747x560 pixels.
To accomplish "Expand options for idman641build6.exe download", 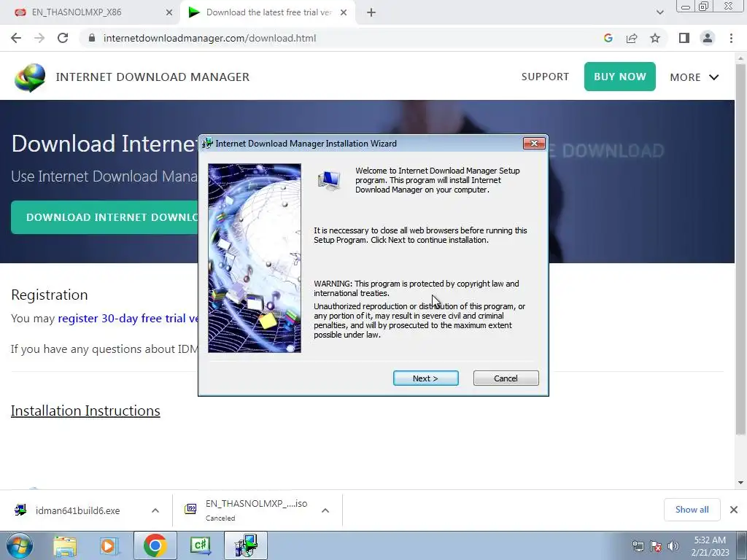I will coord(155,510).
